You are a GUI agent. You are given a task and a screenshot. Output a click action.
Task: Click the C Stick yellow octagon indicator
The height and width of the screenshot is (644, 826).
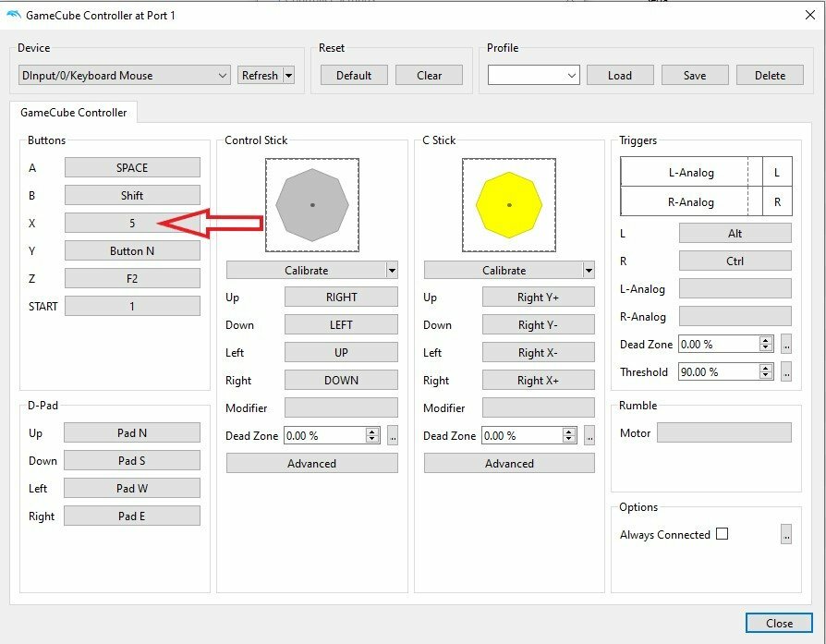tap(509, 205)
